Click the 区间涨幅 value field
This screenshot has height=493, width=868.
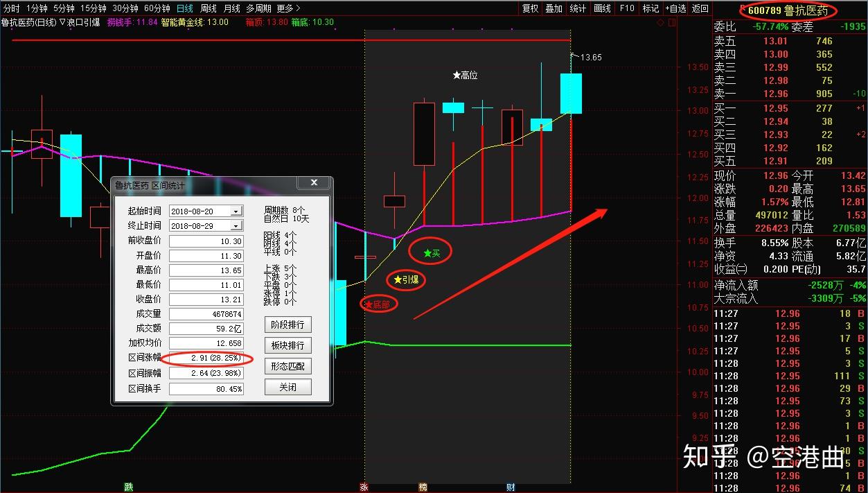(206, 358)
